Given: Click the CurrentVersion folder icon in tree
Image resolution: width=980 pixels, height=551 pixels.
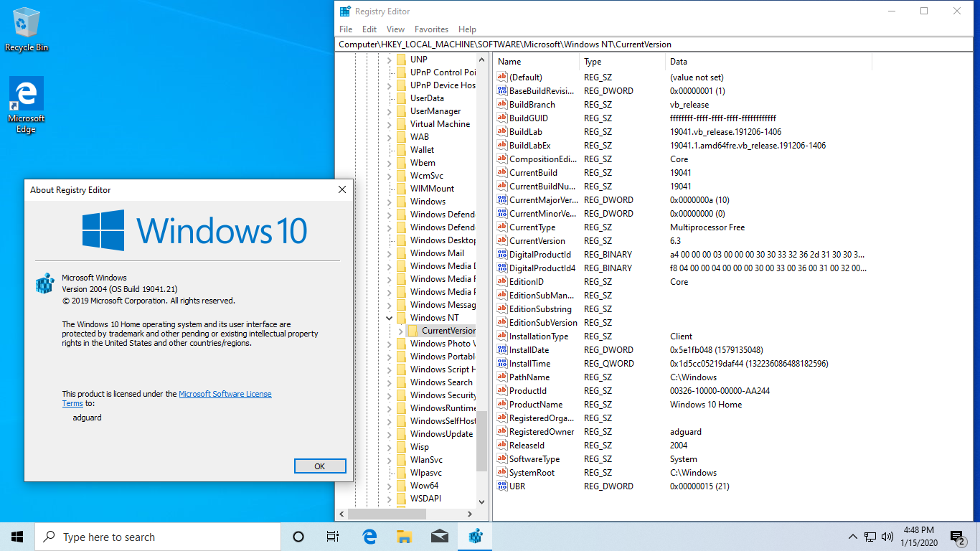Looking at the screenshot, I should 413,331.
